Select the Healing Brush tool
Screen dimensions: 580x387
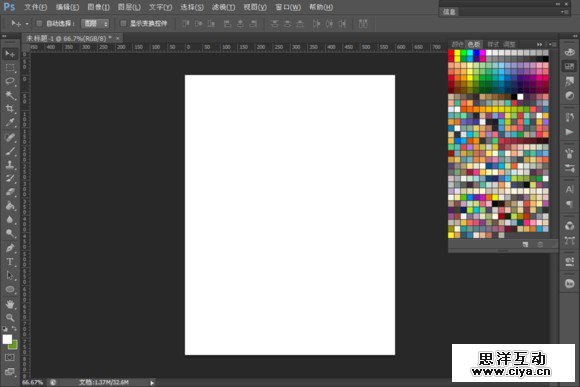tap(10, 137)
